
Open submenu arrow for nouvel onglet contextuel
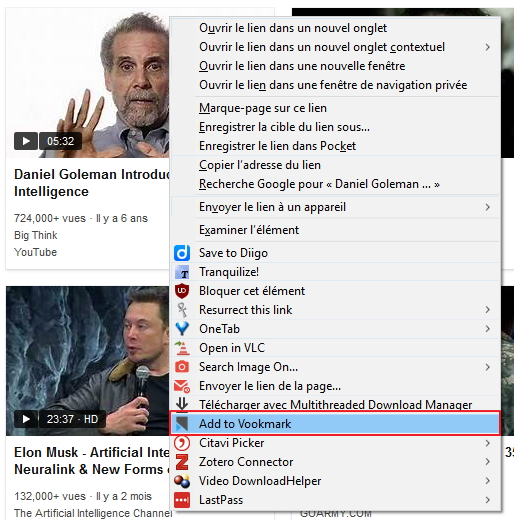click(x=488, y=47)
